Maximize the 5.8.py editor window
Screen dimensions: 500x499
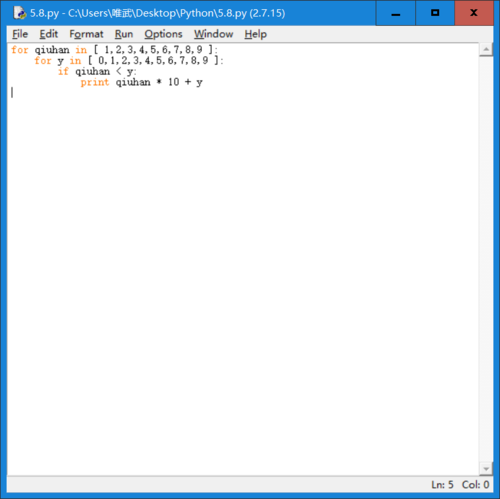435,13
